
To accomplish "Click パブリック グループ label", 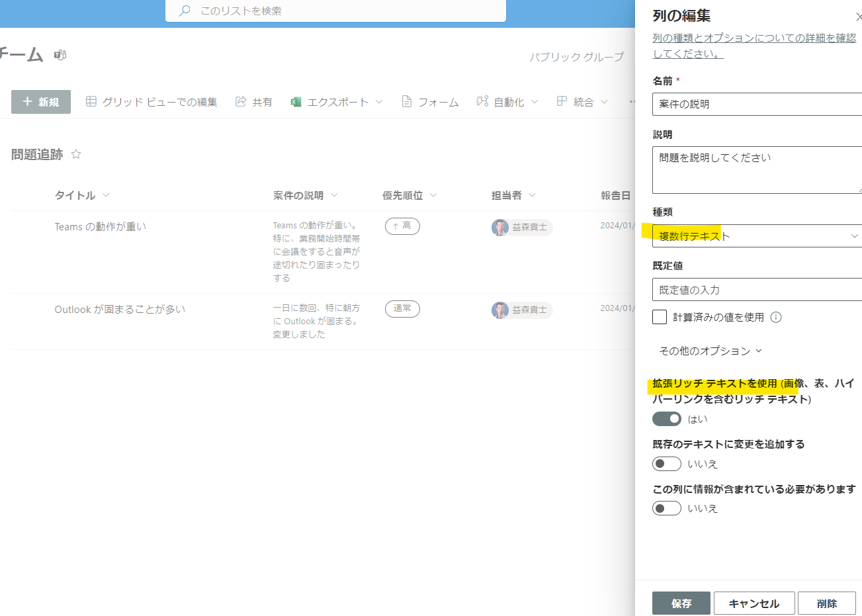I will (576, 57).
